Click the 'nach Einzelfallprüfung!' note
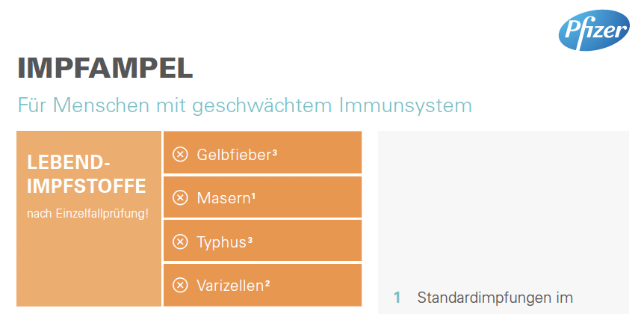 pyautogui.click(x=88, y=214)
